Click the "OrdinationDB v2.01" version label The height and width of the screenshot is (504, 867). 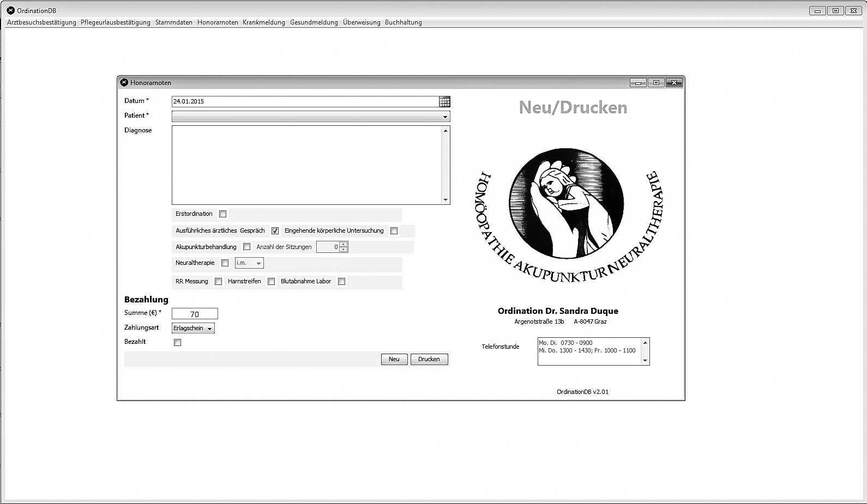coord(582,392)
